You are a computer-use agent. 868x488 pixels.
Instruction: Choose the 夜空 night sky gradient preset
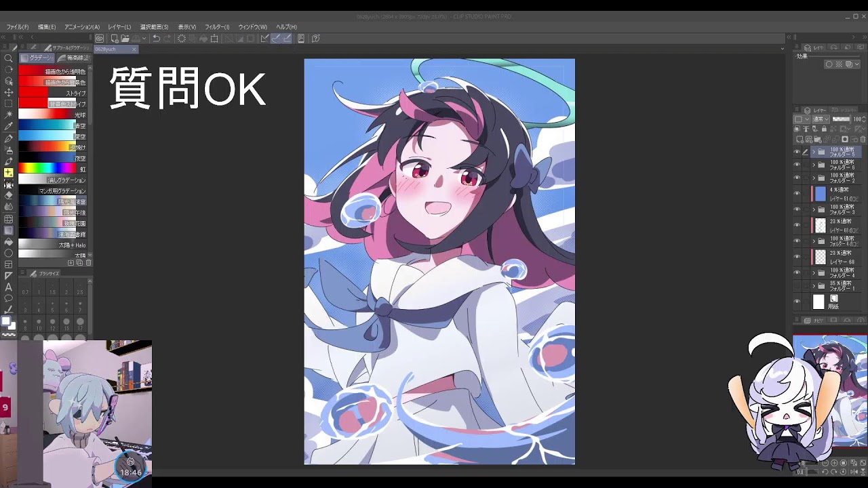click(52, 158)
